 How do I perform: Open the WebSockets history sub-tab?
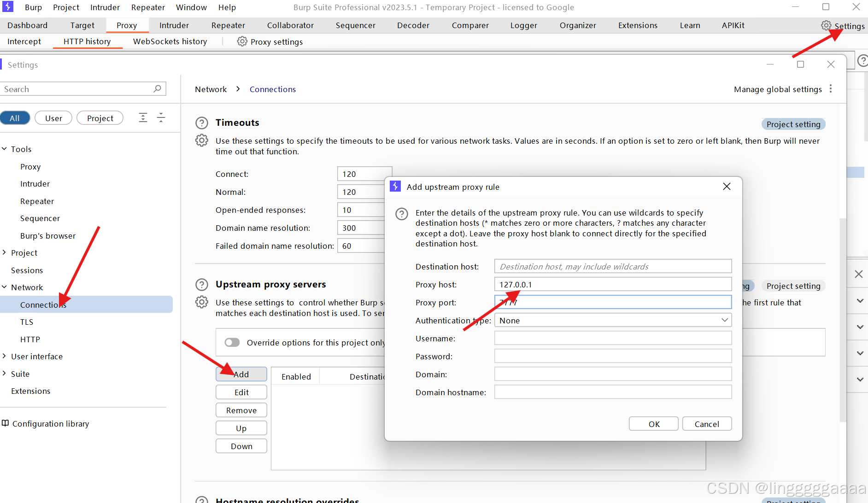click(170, 41)
